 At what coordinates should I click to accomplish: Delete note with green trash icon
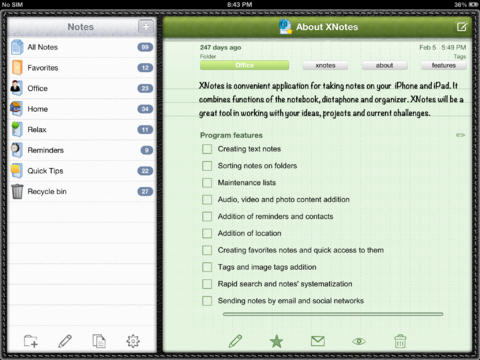pyautogui.click(x=400, y=341)
